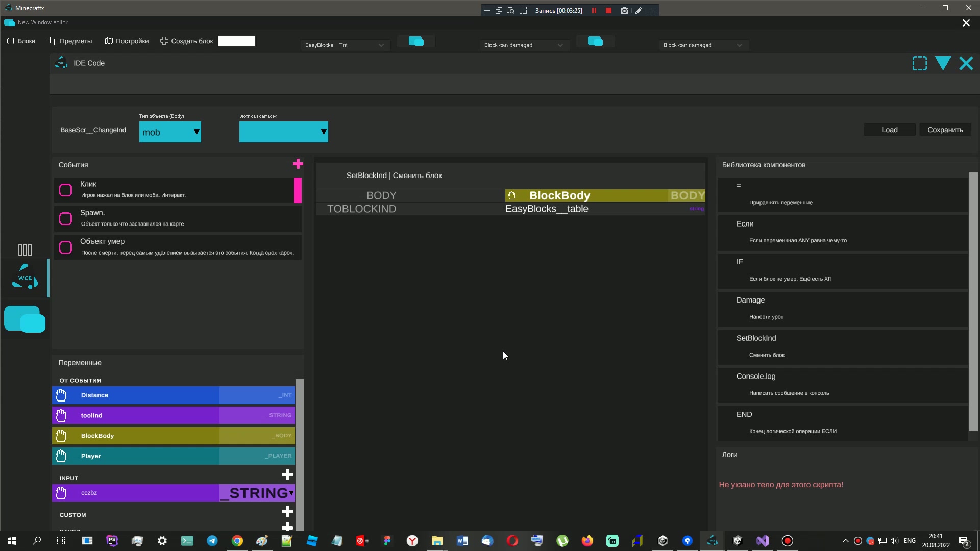Change the cczbz STRING type dropdown
This screenshot has height=551, width=980.
(x=257, y=493)
